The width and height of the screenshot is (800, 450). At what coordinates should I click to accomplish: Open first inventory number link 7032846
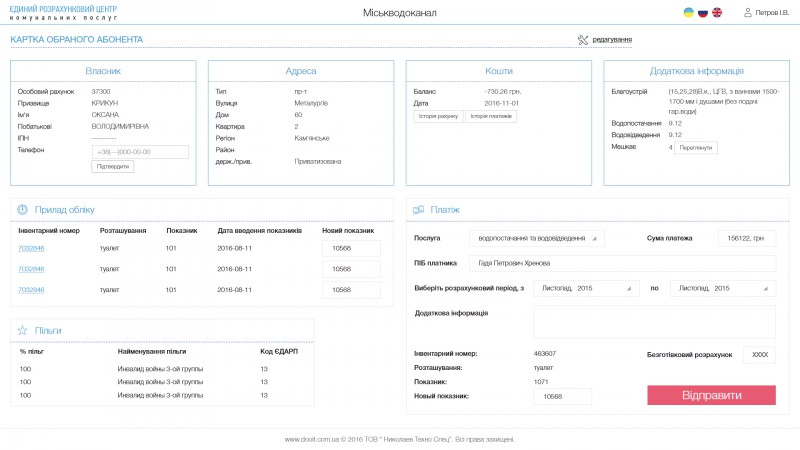click(31, 248)
